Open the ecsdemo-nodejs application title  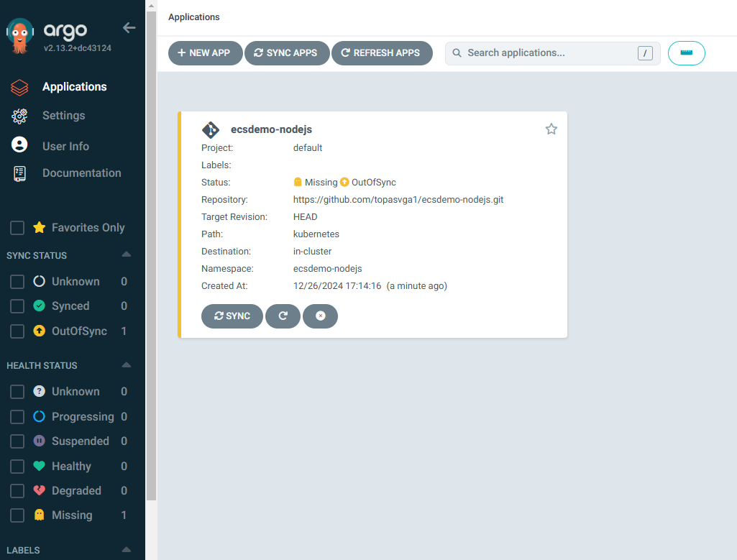click(x=271, y=129)
